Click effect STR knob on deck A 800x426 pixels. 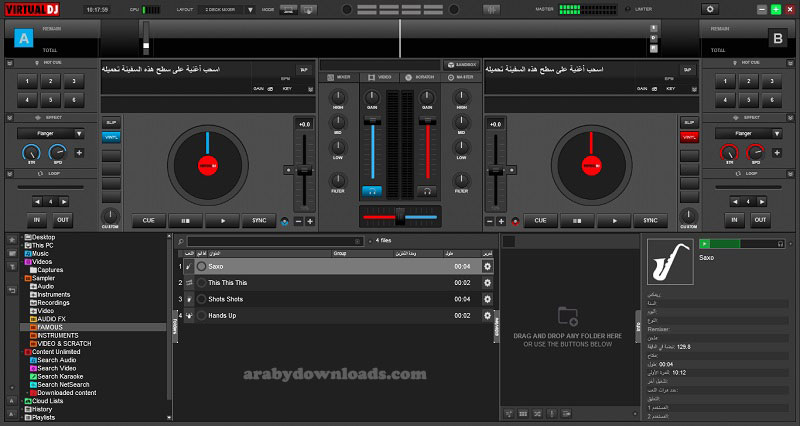(x=31, y=153)
